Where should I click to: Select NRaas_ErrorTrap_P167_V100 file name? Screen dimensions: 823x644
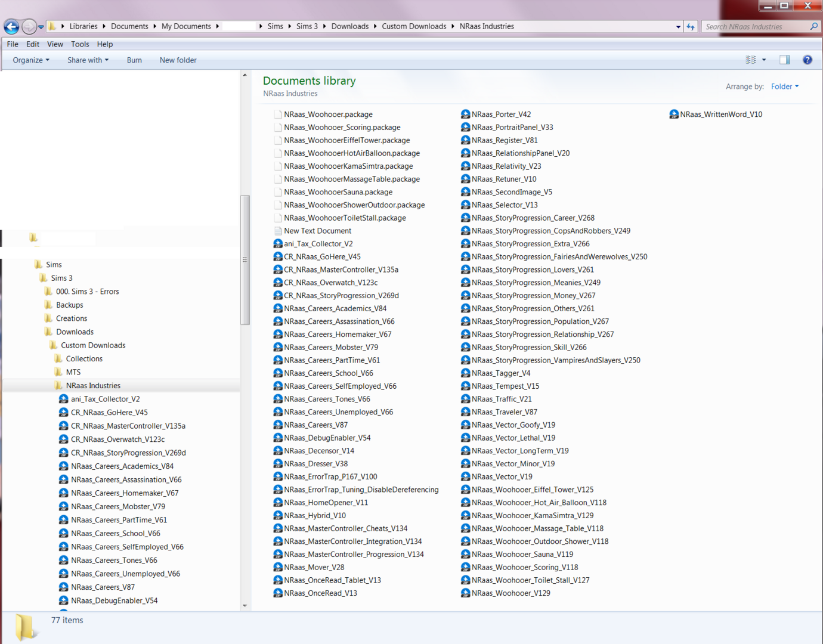[x=330, y=476]
